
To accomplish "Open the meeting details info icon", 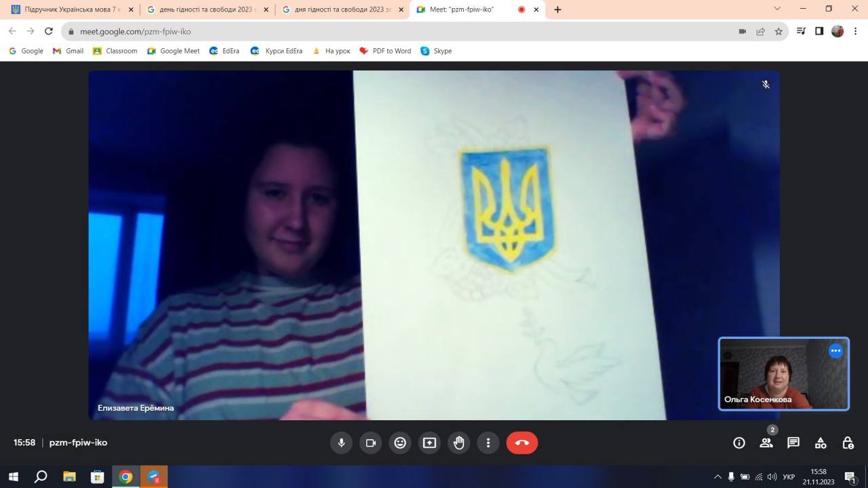I will [x=739, y=443].
